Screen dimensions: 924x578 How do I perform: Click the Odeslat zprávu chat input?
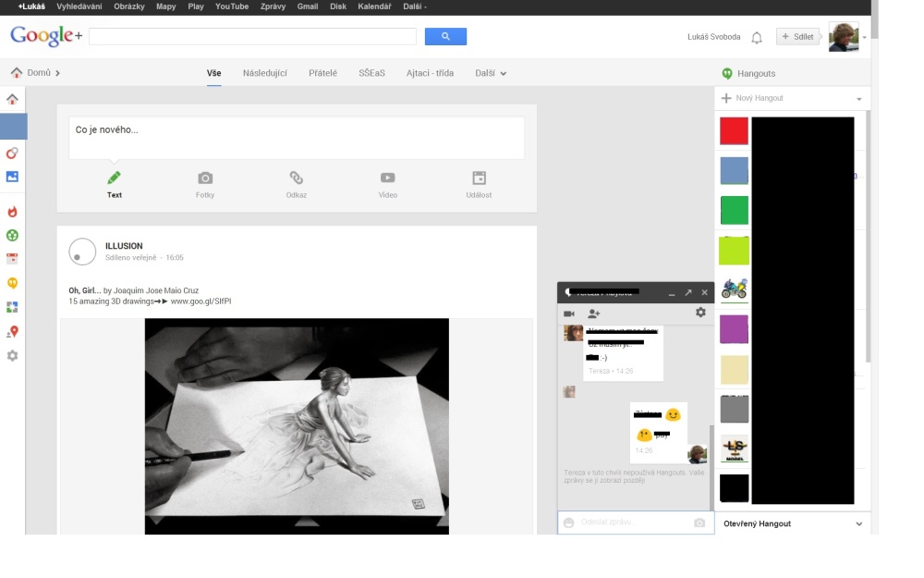(636, 523)
